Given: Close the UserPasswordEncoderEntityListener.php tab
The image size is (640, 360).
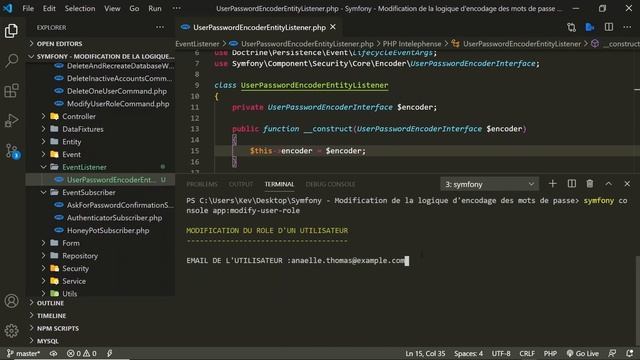Looking at the screenshot, I should (333, 27).
